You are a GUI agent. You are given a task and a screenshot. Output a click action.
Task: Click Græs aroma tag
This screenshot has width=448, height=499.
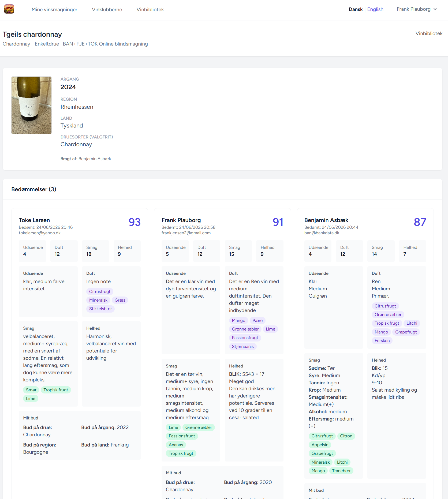coord(120,300)
